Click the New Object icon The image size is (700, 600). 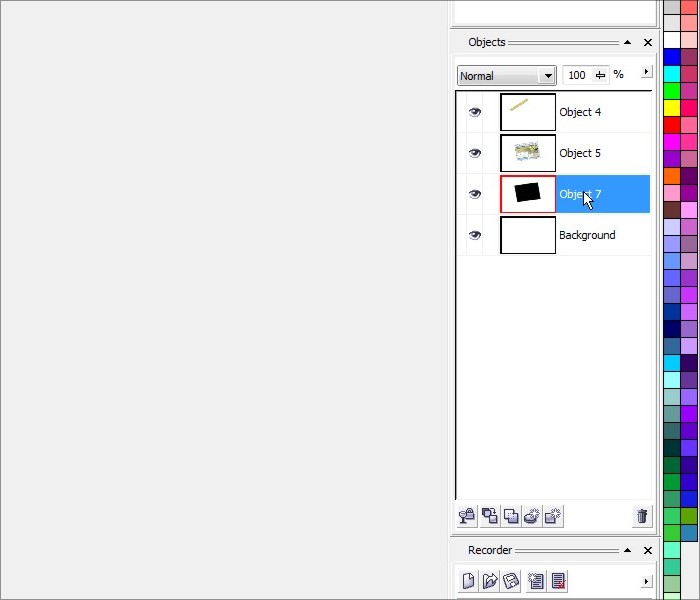click(x=553, y=516)
